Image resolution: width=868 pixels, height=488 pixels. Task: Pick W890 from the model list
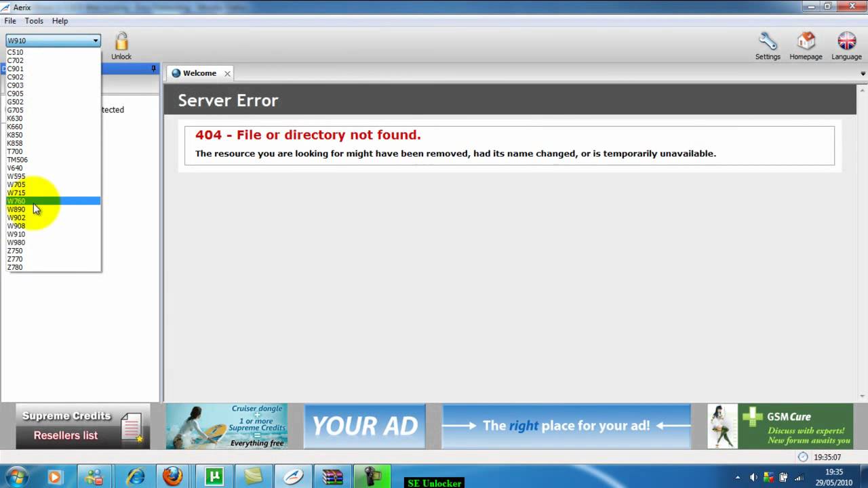[x=54, y=209]
